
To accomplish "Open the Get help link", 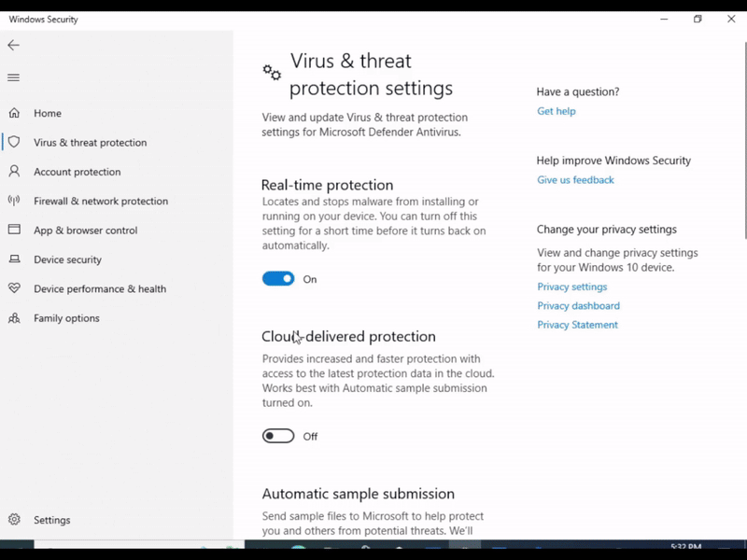I will 557,111.
